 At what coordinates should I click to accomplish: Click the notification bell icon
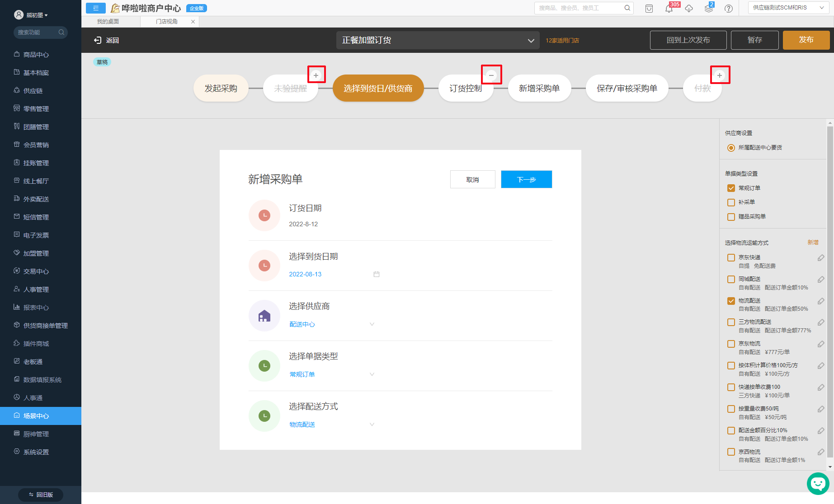tap(669, 9)
